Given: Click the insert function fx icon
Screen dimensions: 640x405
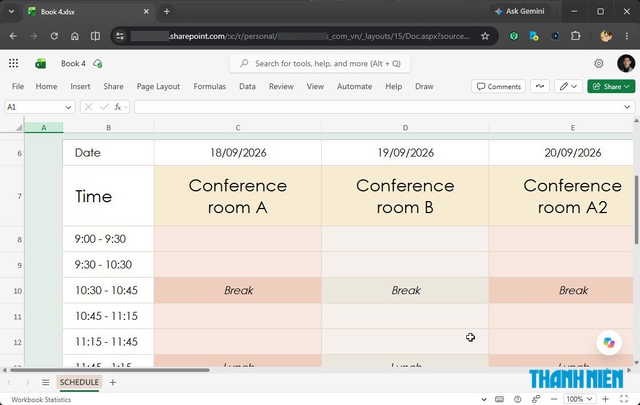Looking at the screenshot, I should [x=118, y=107].
